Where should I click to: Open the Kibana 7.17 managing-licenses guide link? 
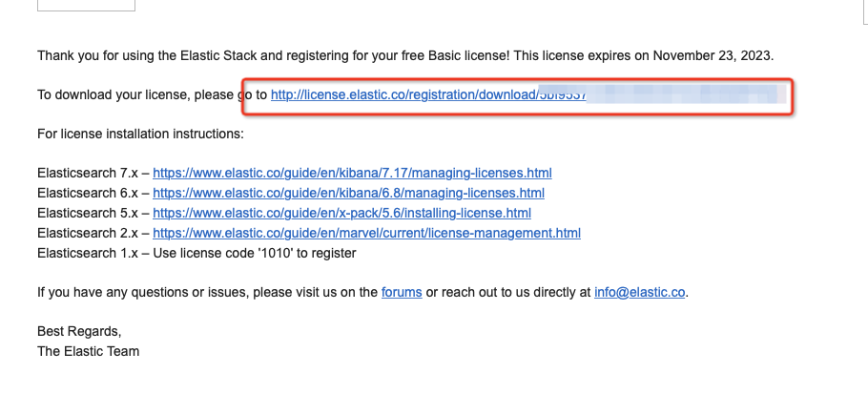pos(352,173)
